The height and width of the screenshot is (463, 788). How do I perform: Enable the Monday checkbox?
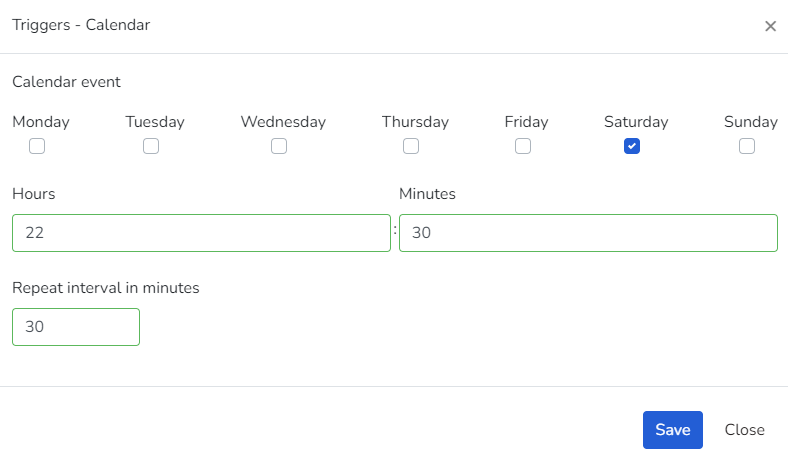coord(37,146)
